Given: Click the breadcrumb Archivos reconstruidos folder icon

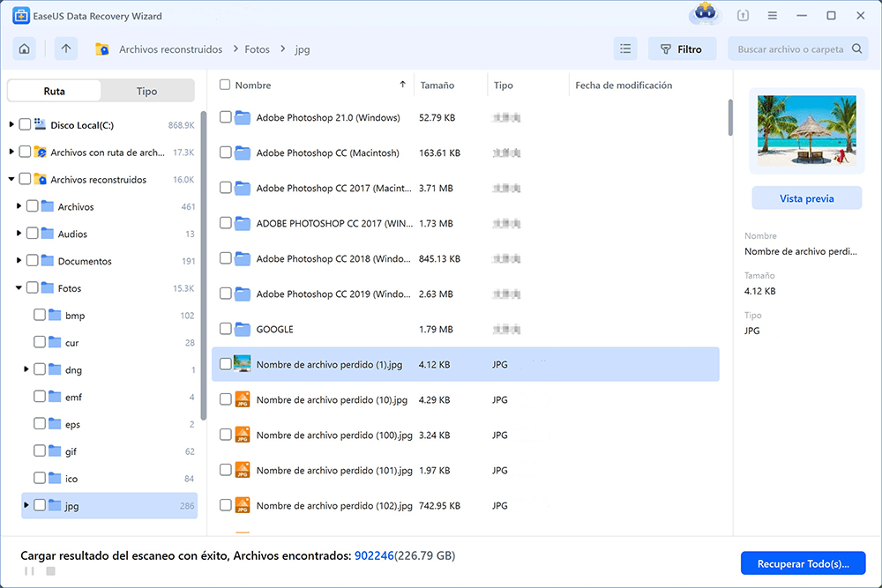Looking at the screenshot, I should click(x=102, y=48).
